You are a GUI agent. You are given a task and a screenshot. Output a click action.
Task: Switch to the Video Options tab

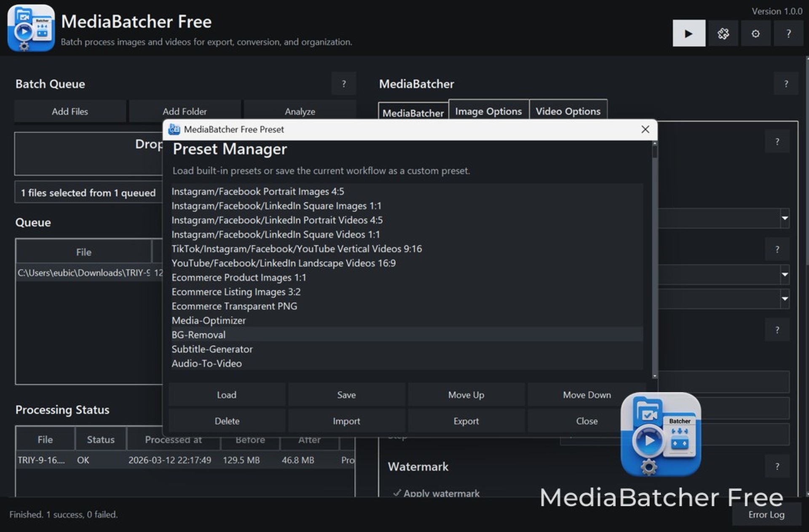point(568,111)
